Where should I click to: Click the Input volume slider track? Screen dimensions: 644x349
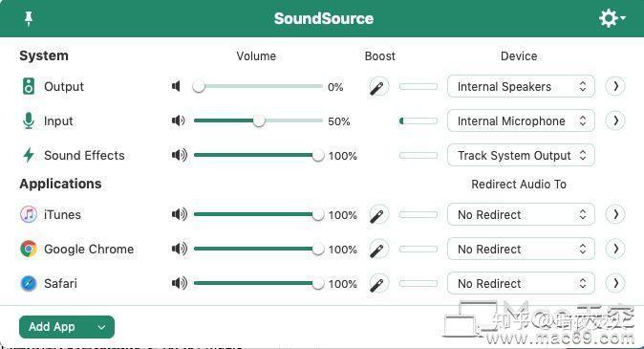point(258,120)
